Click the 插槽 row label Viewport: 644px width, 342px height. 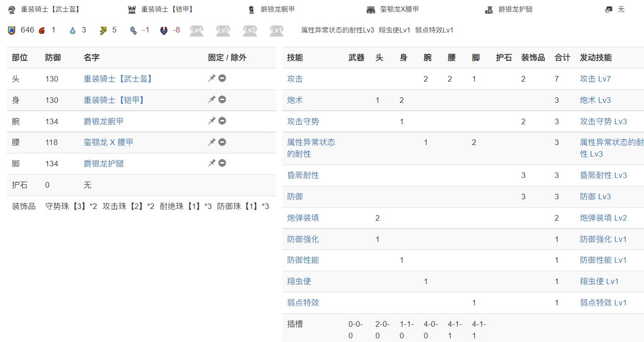point(295,324)
